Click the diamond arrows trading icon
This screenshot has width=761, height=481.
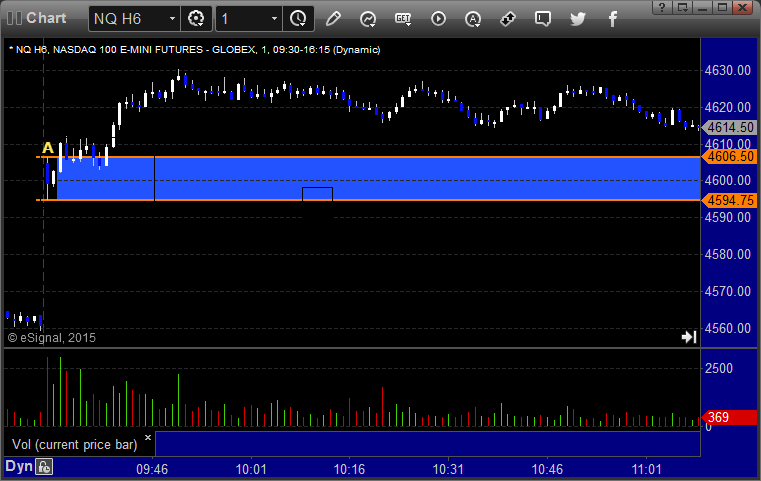click(x=508, y=19)
